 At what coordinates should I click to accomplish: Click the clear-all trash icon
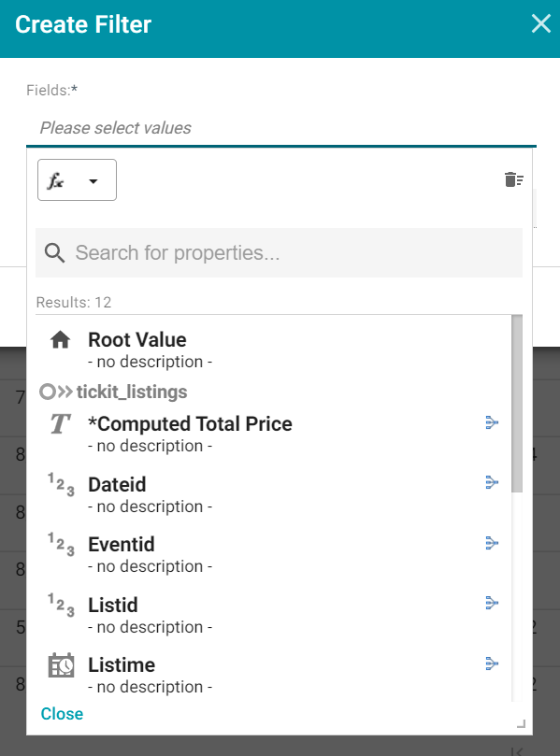pyautogui.click(x=513, y=179)
